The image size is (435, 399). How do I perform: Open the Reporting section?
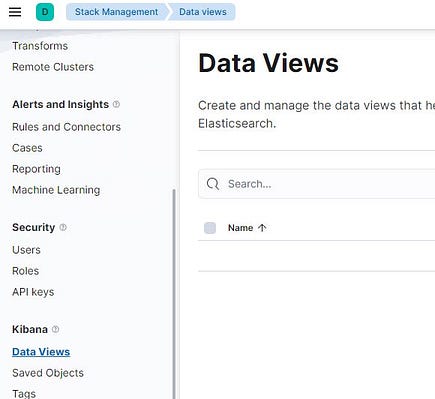click(x=36, y=169)
